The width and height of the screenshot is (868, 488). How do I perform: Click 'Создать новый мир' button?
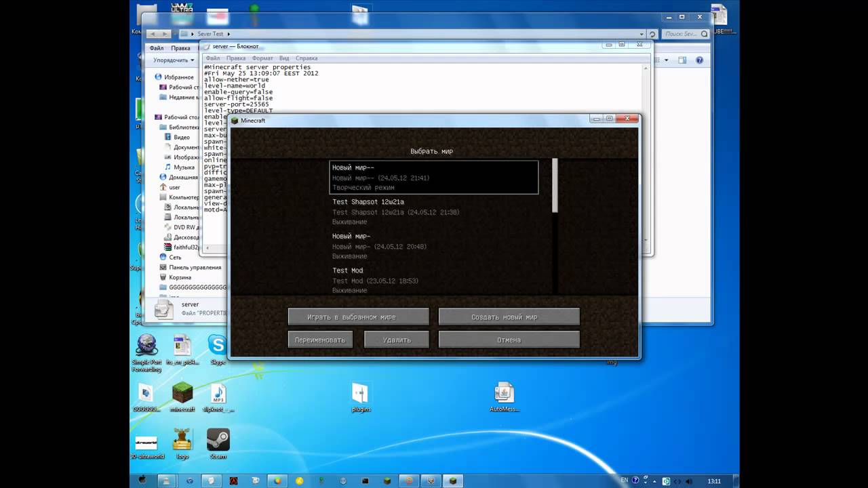point(509,317)
